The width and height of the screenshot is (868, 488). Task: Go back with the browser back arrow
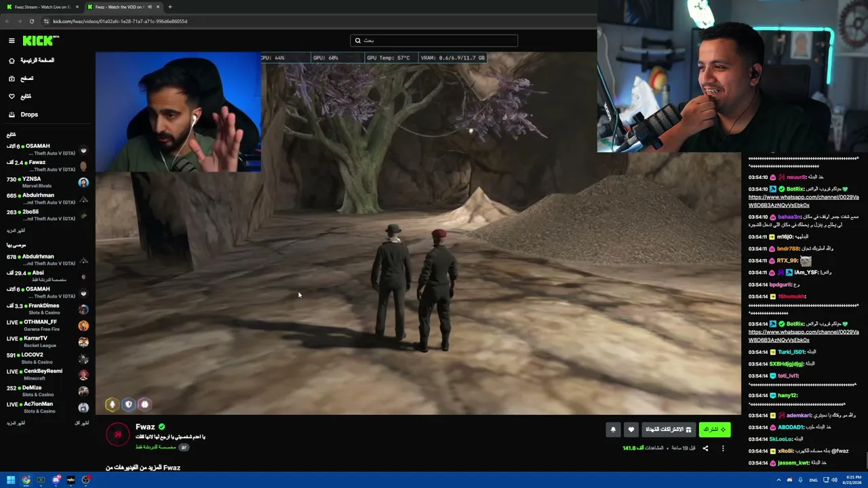pos(7,21)
